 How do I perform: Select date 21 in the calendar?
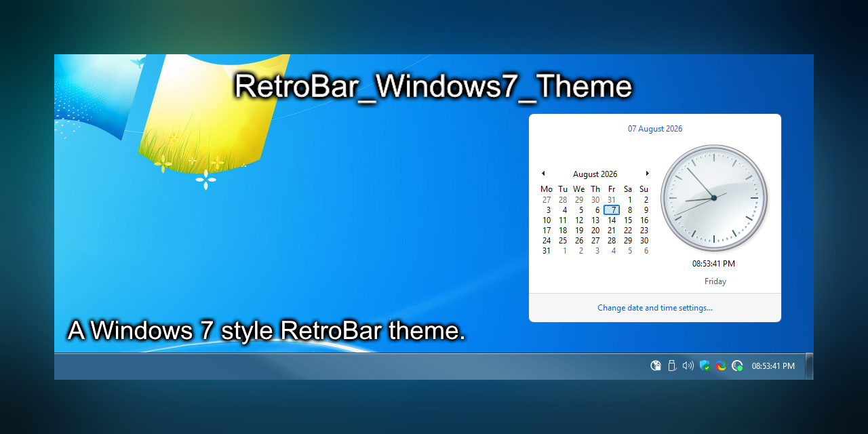point(612,231)
